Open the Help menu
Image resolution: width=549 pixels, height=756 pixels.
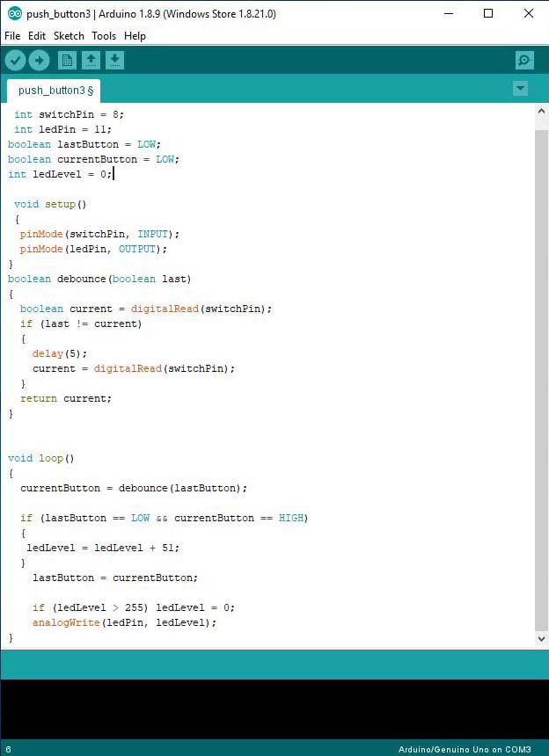tap(135, 36)
